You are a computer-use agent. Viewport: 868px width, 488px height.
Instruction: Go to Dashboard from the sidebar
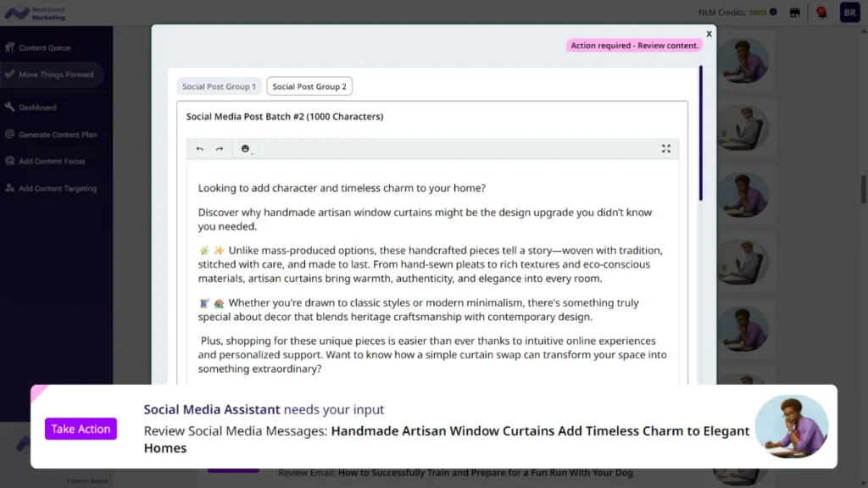click(37, 108)
